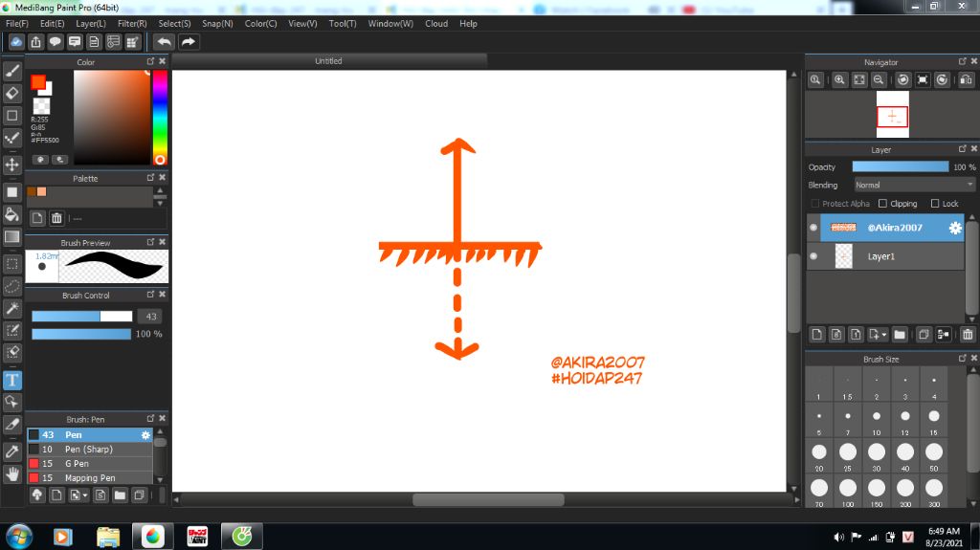Open the Blending mode dropdown
This screenshot has height=550, width=980.
pyautogui.click(x=914, y=185)
